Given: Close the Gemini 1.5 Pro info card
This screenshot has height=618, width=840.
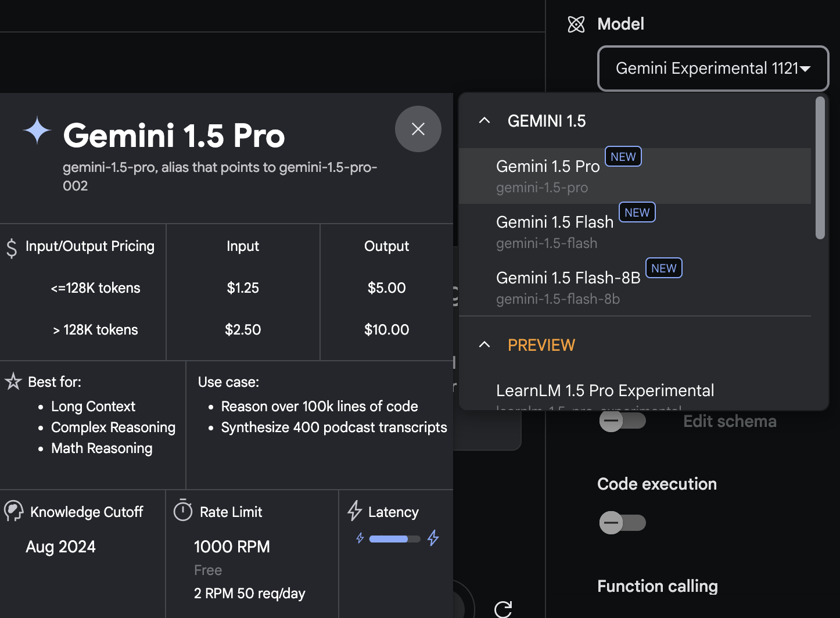Looking at the screenshot, I should point(418,129).
